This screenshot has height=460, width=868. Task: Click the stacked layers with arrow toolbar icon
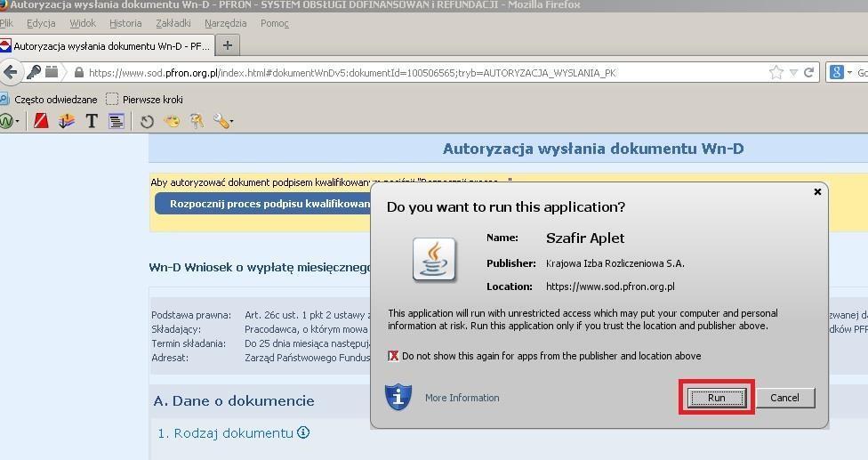tap(67, 121)
